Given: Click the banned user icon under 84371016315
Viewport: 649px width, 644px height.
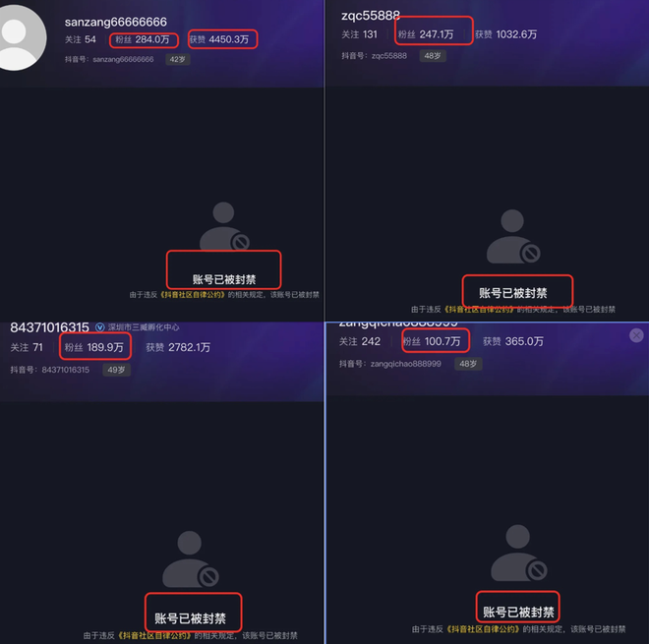Looking at the screenshot, I should pyautogui.click(x=191, y=559).
